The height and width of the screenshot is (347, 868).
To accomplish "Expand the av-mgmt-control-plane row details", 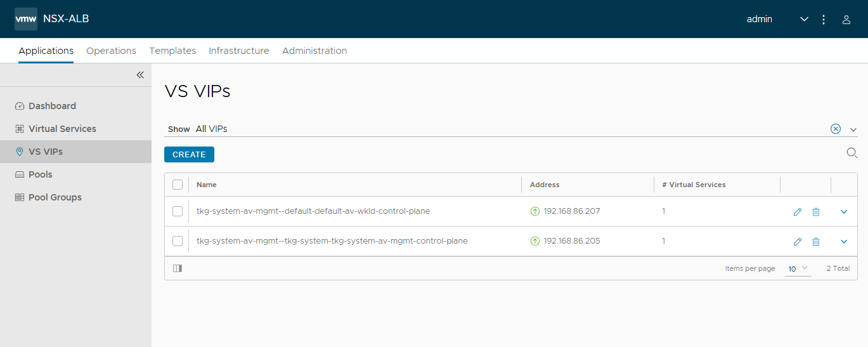I will pos(844,242).
